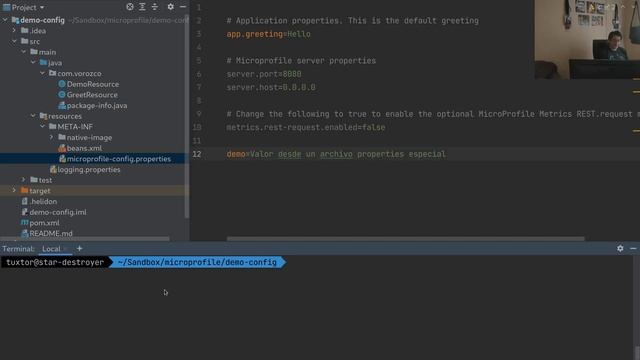This screenshot has height=360, width=640.
Task: Click the app.greeting=Hello line in editor
Action: point(268,34)
